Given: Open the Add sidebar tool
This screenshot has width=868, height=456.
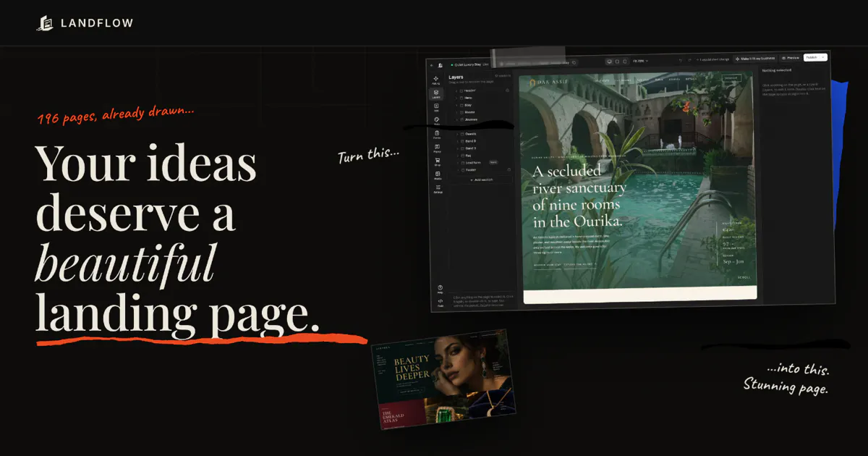Looking at the screenshot, I should pyautogui.click(x=436, y=107).
